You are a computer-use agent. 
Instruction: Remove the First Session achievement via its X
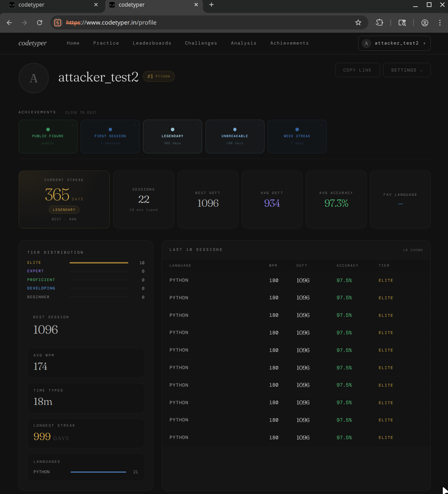[135, 125]
